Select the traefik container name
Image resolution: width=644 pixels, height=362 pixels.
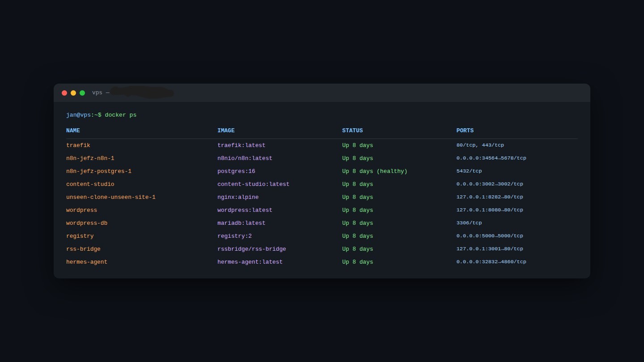pyautogui.click(x=78, y=145)
